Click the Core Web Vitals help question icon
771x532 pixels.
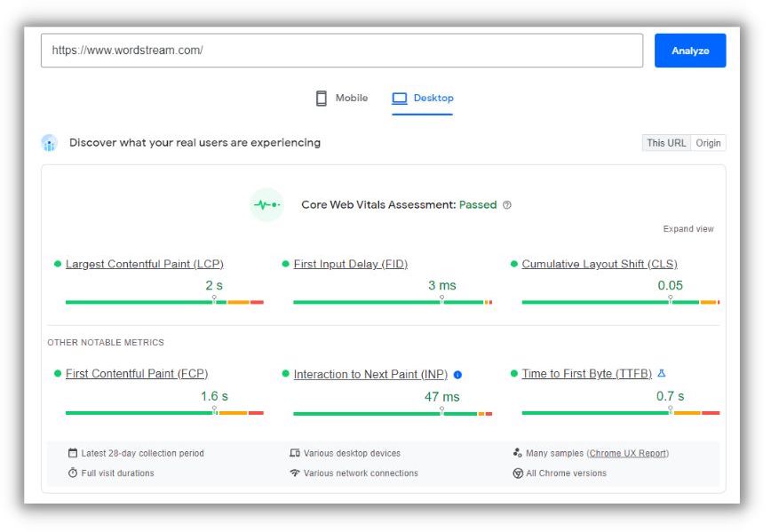pos(507,205)
